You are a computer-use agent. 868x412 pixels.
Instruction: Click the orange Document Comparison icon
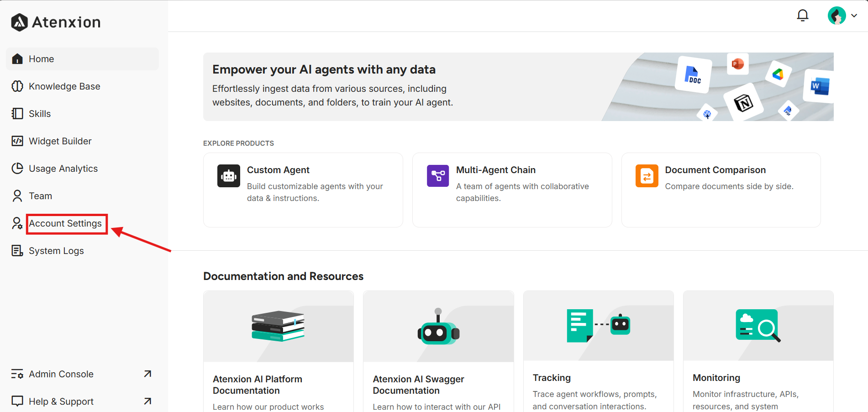tap(647, 176)
